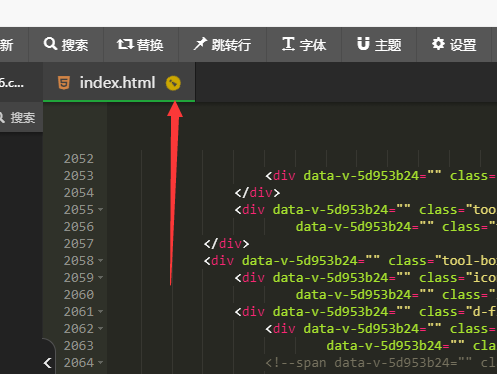This screenshot has width=497, height=374.
Task: Fold code at line 2058
Action: coord(101,260)
